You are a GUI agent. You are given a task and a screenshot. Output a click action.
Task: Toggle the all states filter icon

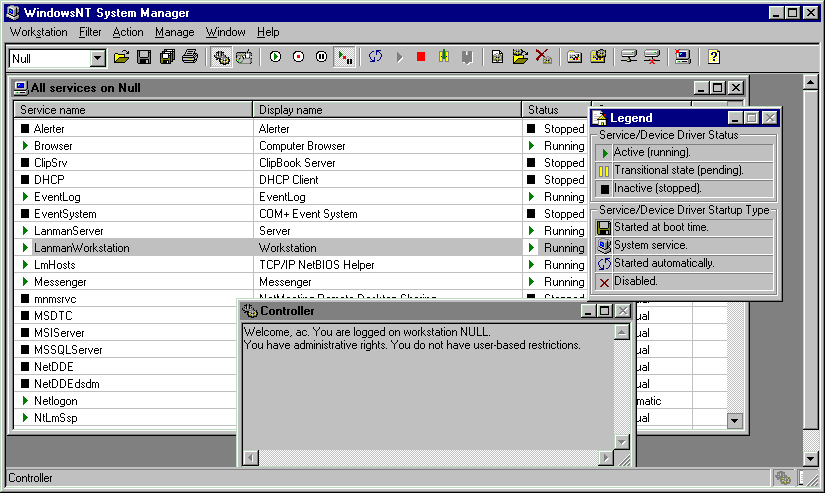pyautogui.click(x=345, y=57)
